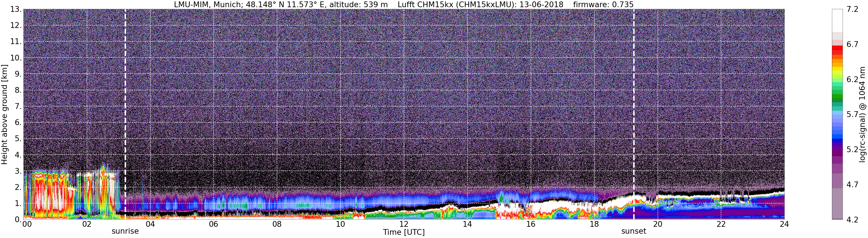Click the colorbar tick label 5.2
Viewport: 868px width, 238px height.
tap(852, 149)
